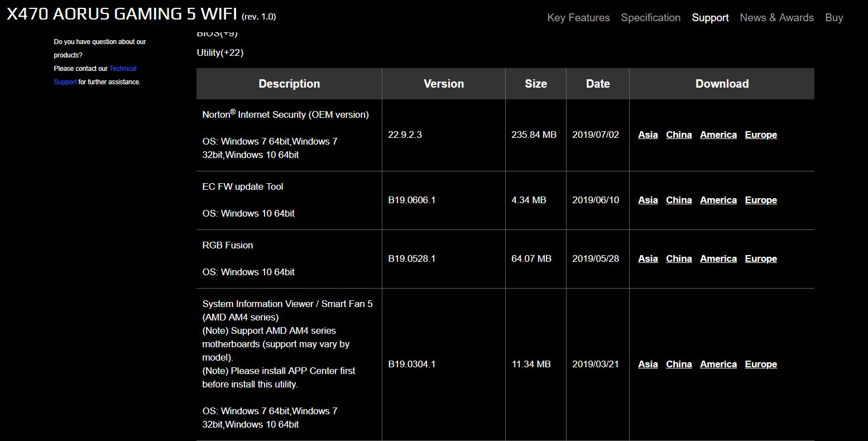Download EC FW update Tool from Asia

(648, 200)
